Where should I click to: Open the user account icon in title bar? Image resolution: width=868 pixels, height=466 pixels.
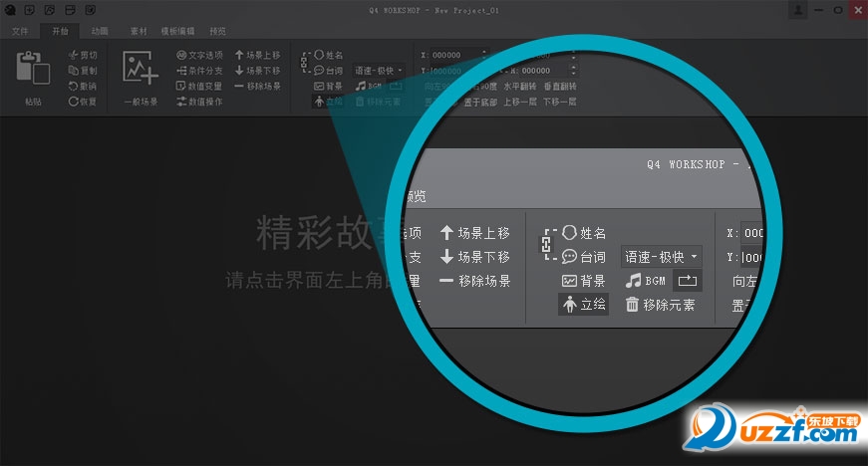(x=799, y=10)
